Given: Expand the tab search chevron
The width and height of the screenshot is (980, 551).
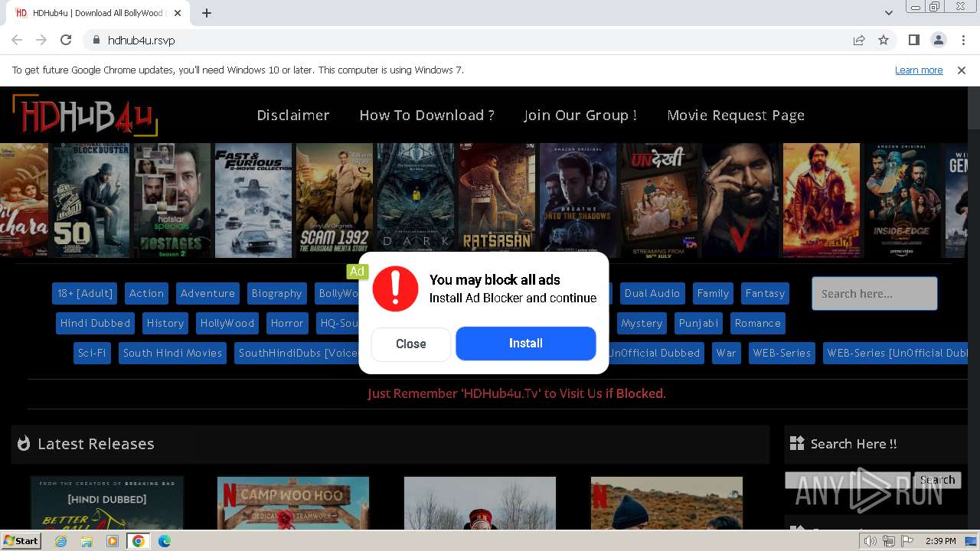Looking at the screenshot, I should coord(889,13).
